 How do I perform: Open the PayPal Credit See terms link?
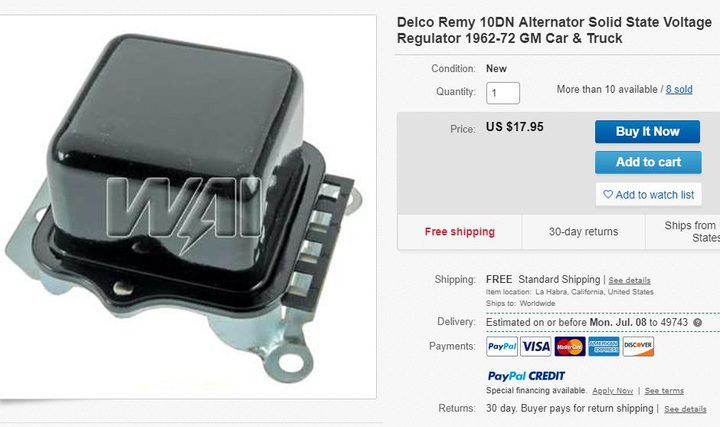(664, 391)
